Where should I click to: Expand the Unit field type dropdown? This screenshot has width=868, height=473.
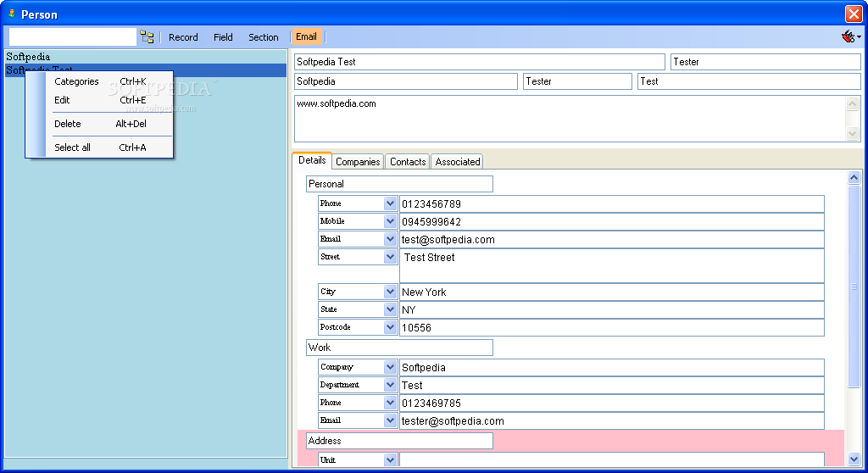click(390, 459)
